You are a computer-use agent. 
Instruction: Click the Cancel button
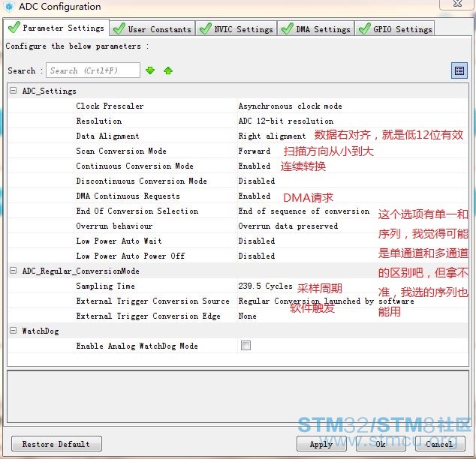point(440,444)
